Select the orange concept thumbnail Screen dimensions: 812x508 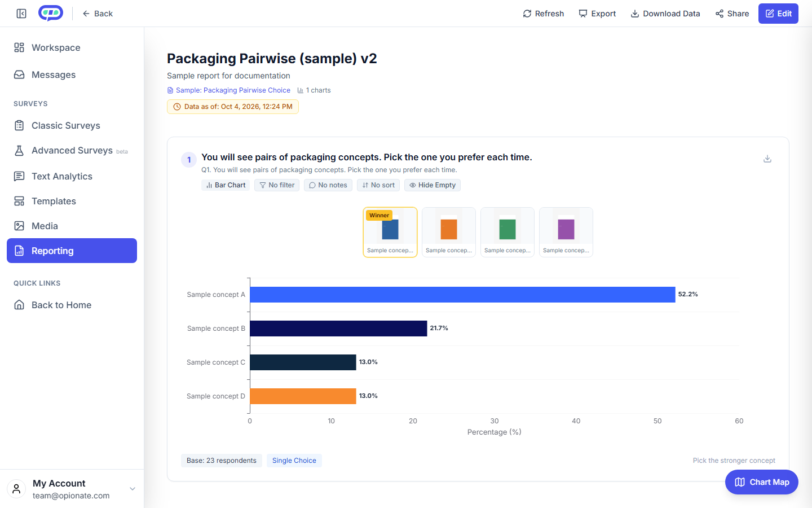449,232
